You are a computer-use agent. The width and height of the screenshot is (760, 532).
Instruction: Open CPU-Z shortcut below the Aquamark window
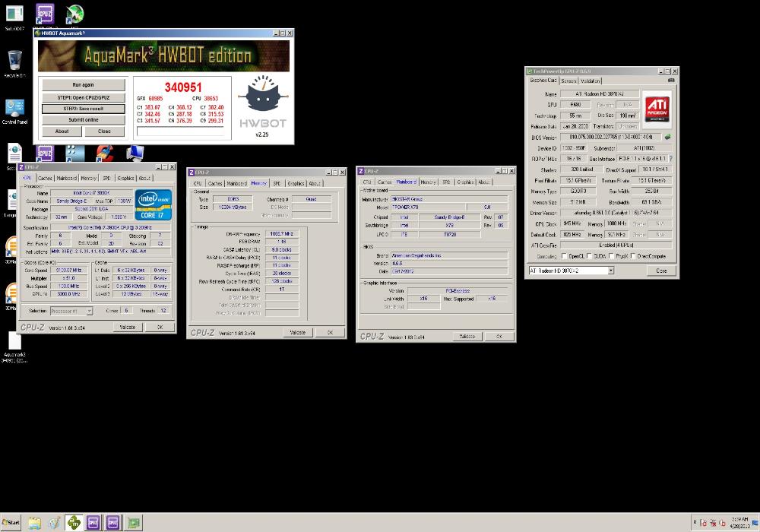[45, 153]
